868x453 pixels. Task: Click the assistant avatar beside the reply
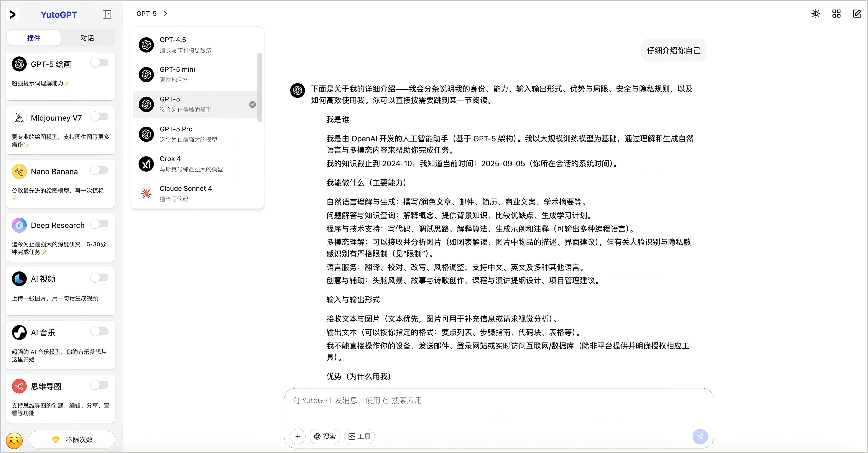298,90
